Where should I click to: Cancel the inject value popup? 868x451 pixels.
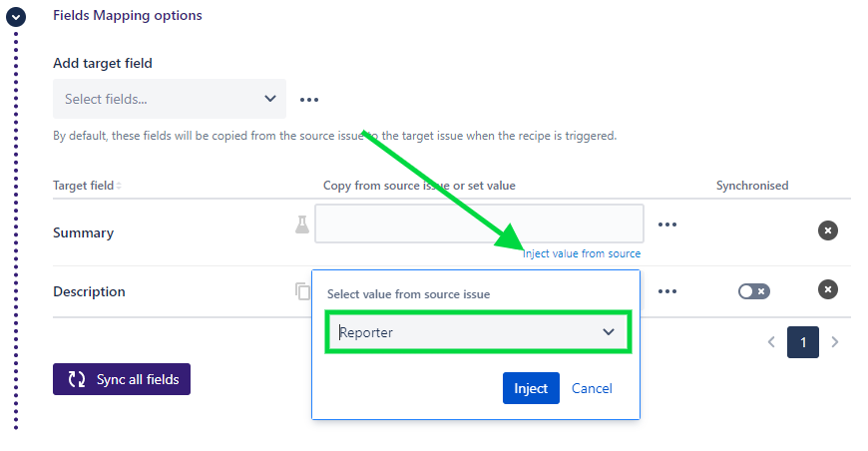click(x=592, y=388)
